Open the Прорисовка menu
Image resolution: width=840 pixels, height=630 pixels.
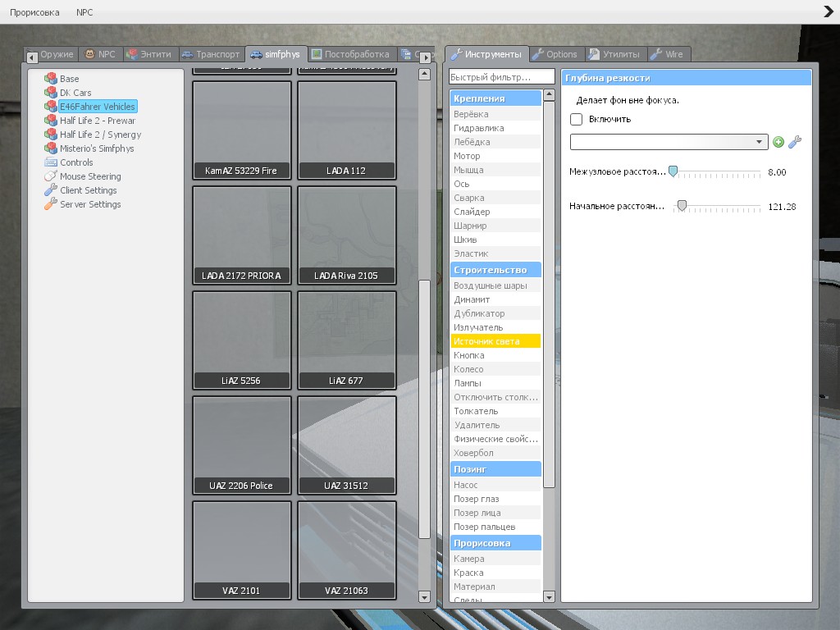34,11
